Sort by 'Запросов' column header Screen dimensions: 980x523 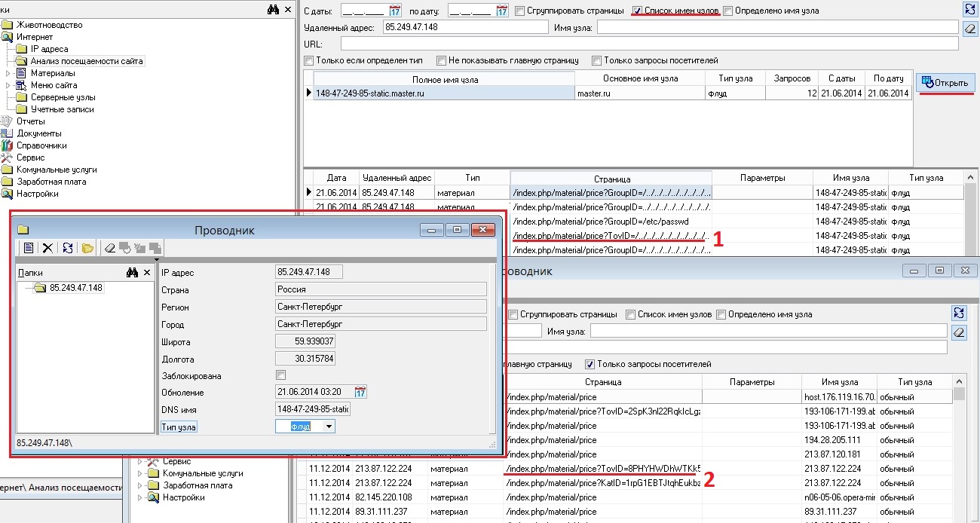pos(792,78)
